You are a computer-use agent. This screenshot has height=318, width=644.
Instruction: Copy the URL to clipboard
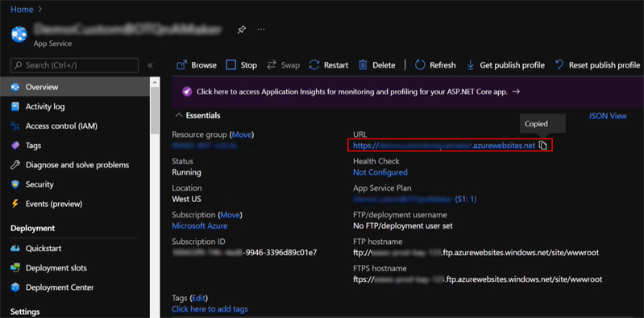pyautogui.click(x=543, y=145)
